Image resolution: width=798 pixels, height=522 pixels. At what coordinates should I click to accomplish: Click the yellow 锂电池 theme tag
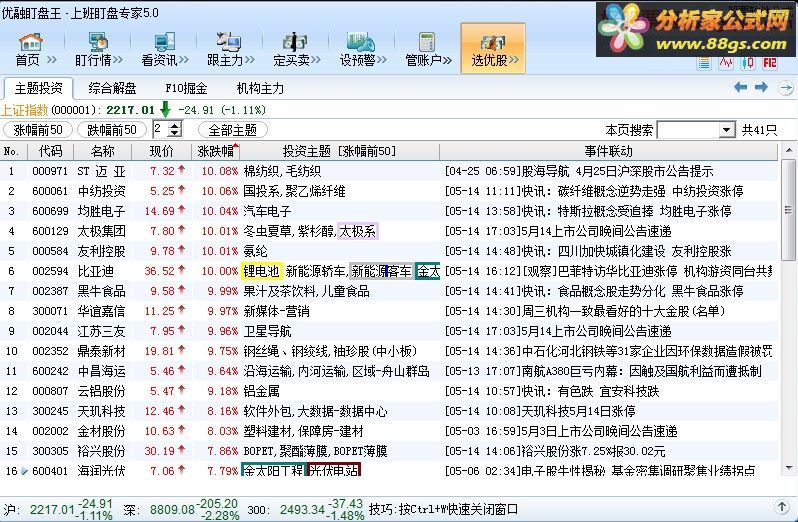coord(261,271)
